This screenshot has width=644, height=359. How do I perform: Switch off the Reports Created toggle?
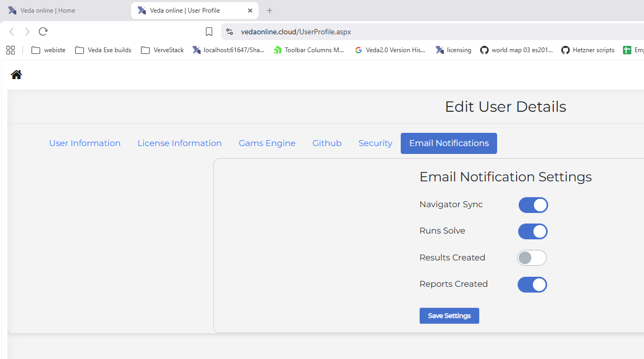[x=532, y=285]
